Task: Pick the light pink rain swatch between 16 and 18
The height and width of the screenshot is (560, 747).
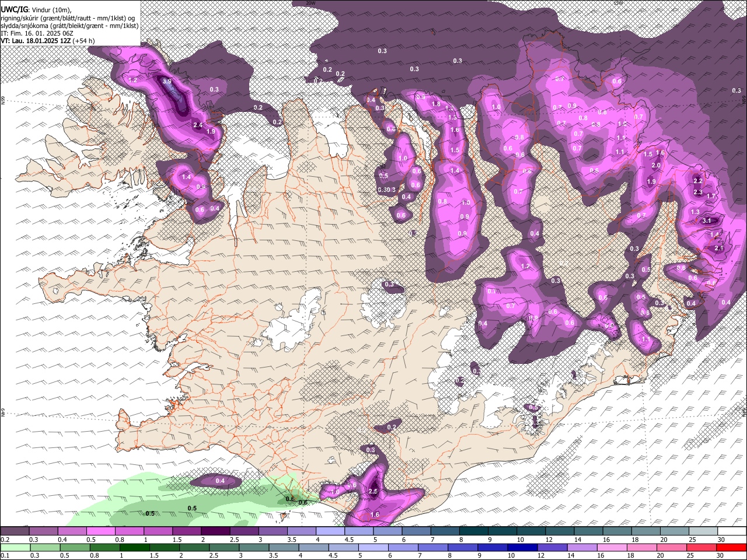Action: [612, 547]
